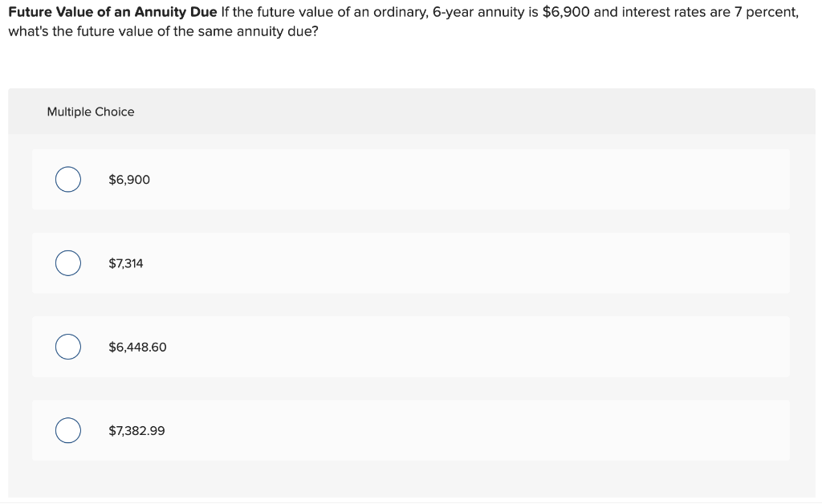Click the fourth answer row
This screenshot has height=504, width=822.
[411, 430]
